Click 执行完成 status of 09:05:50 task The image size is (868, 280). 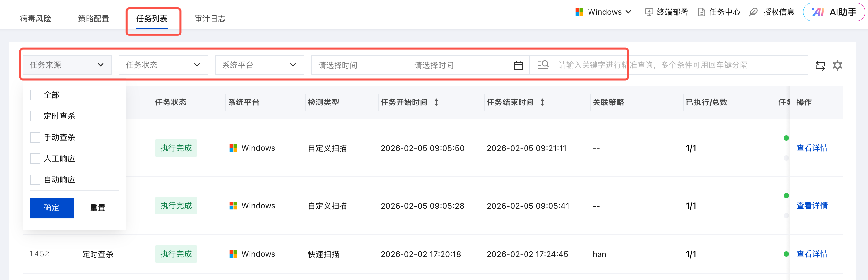point(176,148)
